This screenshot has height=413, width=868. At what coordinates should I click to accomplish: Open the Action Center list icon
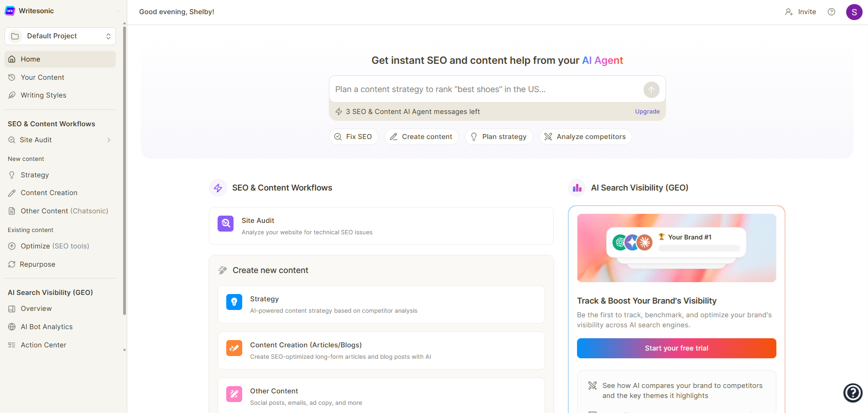(x=12, y=345)
